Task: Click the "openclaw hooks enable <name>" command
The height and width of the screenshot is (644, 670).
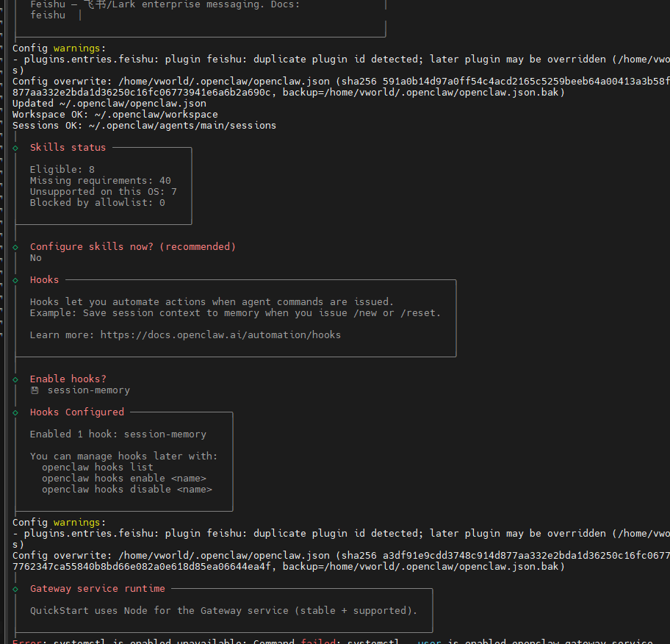Action: (x=123, y=479)
